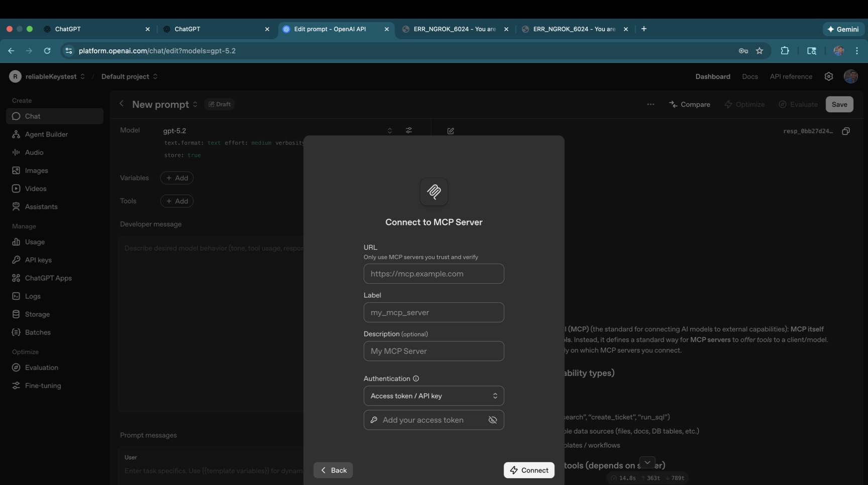Go to Audio section
The image size is (868, 485).
55,152
